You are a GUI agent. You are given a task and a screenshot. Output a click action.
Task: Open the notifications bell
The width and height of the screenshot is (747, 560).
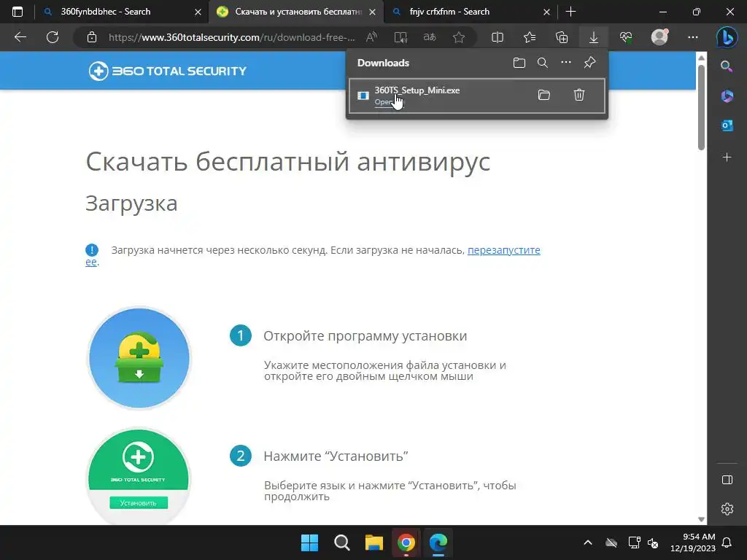(727, 542)
